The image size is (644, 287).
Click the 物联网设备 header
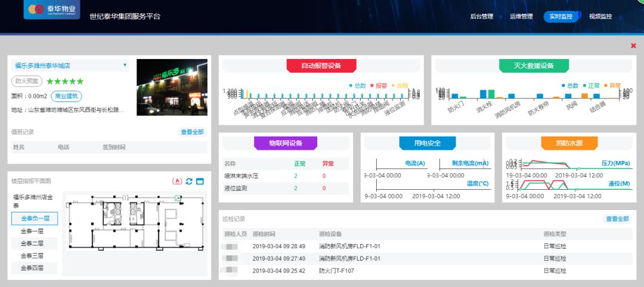(286, 143)
